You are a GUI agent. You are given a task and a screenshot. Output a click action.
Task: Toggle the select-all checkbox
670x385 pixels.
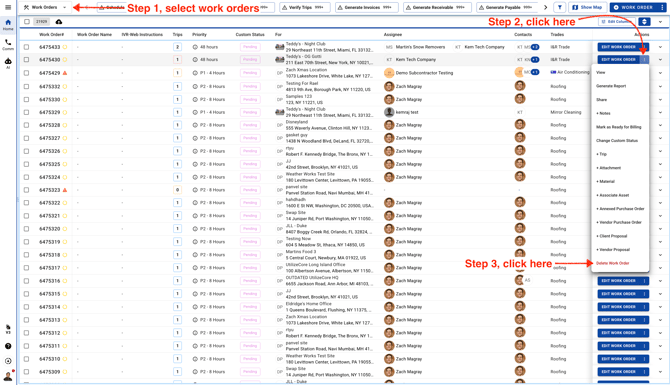tap(27, 22)
